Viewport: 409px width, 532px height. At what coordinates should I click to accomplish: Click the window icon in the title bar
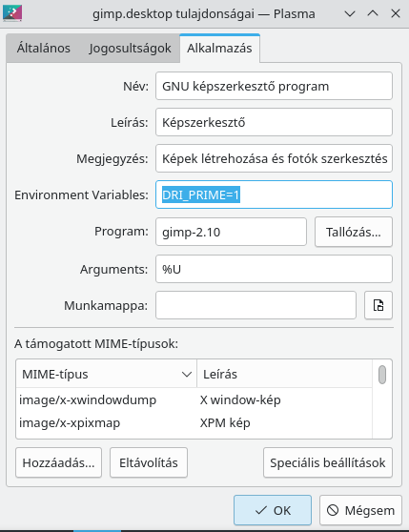[12, 13]
